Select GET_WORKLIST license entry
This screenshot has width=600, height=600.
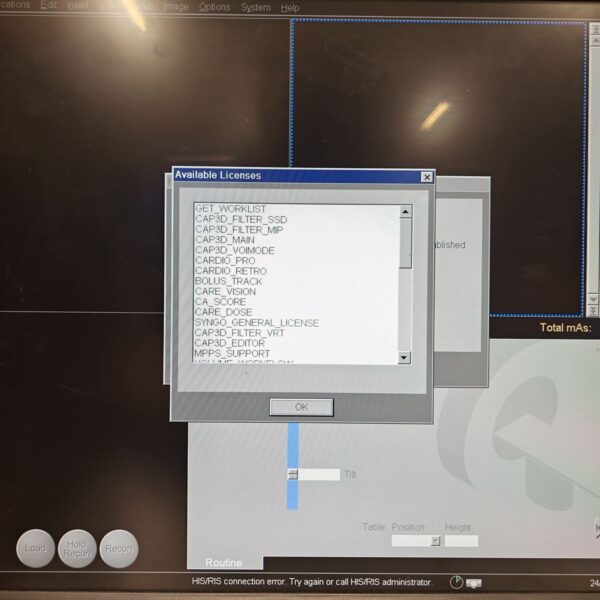click(230, 209)
